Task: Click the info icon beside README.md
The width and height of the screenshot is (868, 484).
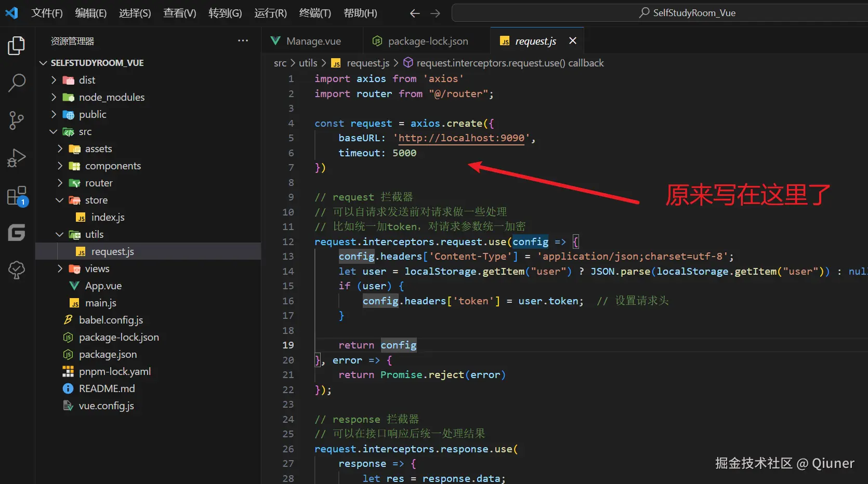Action: (x=68, y=388)
